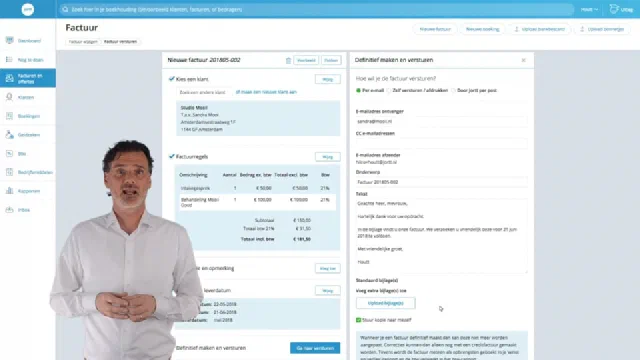Switch to the Factuur versturen tab

click(x=120, y=42)
